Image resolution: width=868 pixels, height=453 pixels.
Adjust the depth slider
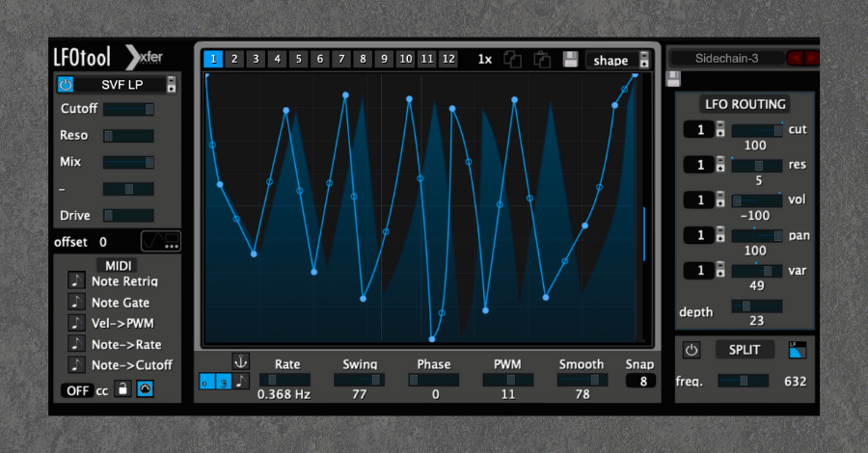757,306
